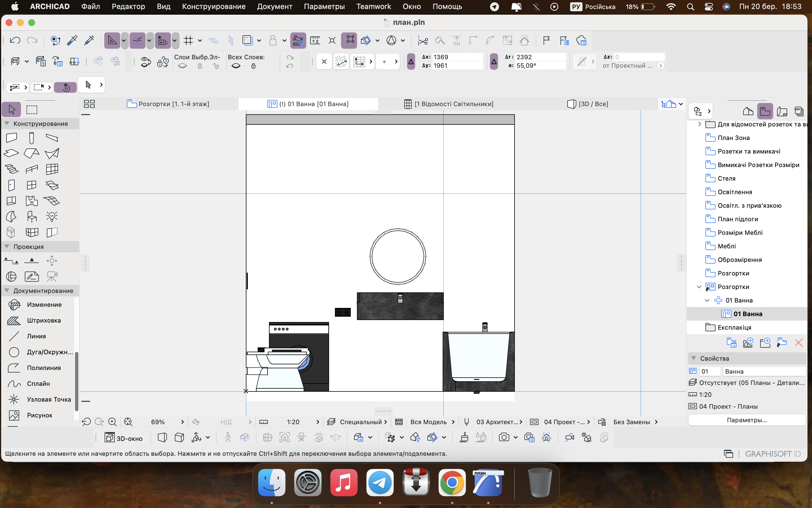Choose the Lamp tool in toolbox
Viewport: 812px width, 508px height.
[x=52, y=216]
